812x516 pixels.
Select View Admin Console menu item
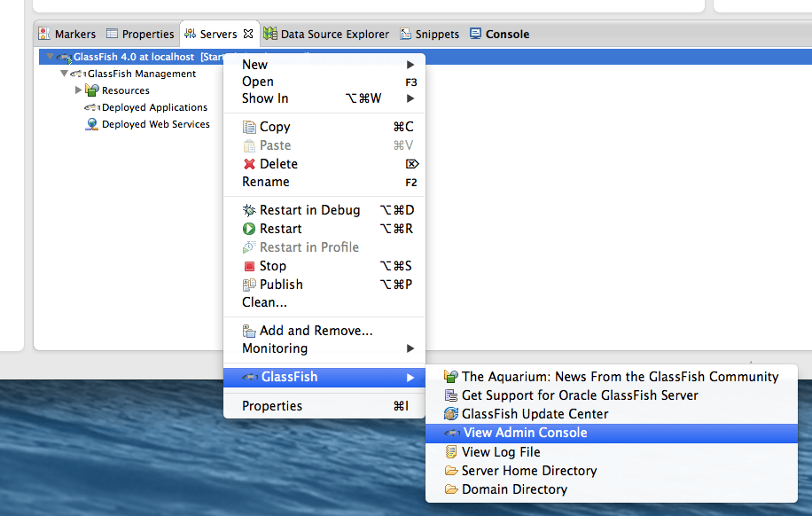tap(525, 433)
